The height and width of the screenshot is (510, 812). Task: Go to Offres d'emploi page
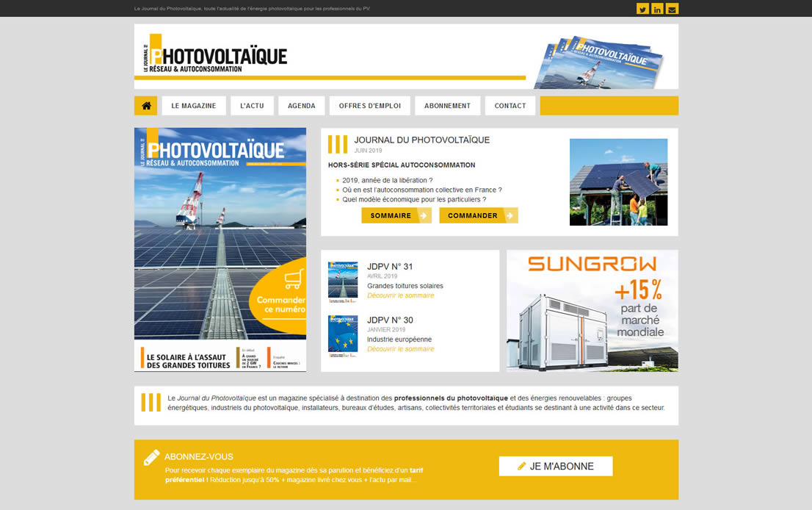pyautogui.click(x=370, y=106)
